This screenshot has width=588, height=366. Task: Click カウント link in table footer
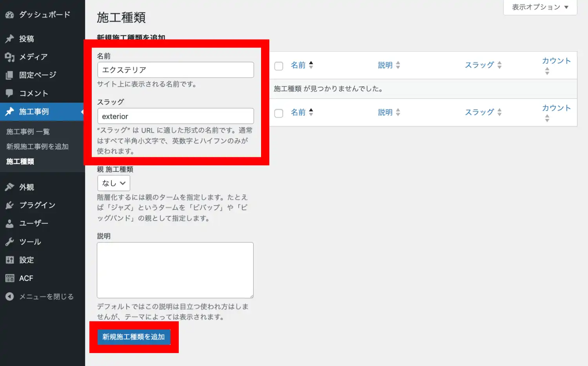tap(556, 108)
